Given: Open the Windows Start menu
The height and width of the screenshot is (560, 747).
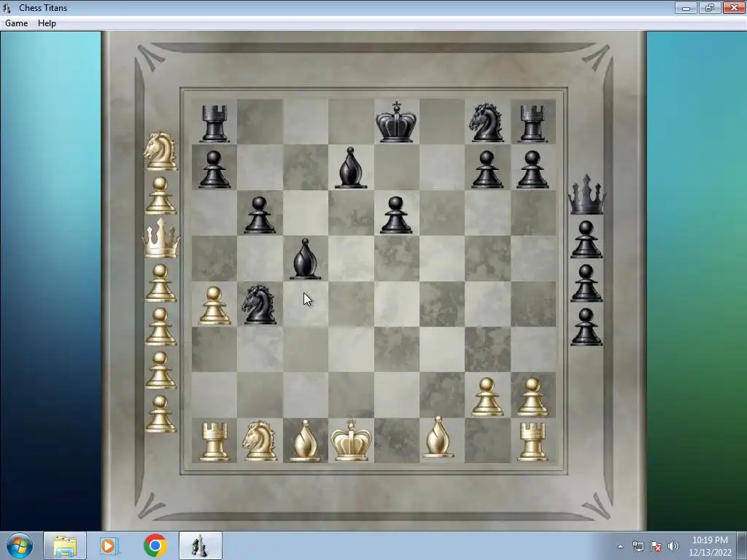Looking at the screenshot, I should (x=20, y=545).
